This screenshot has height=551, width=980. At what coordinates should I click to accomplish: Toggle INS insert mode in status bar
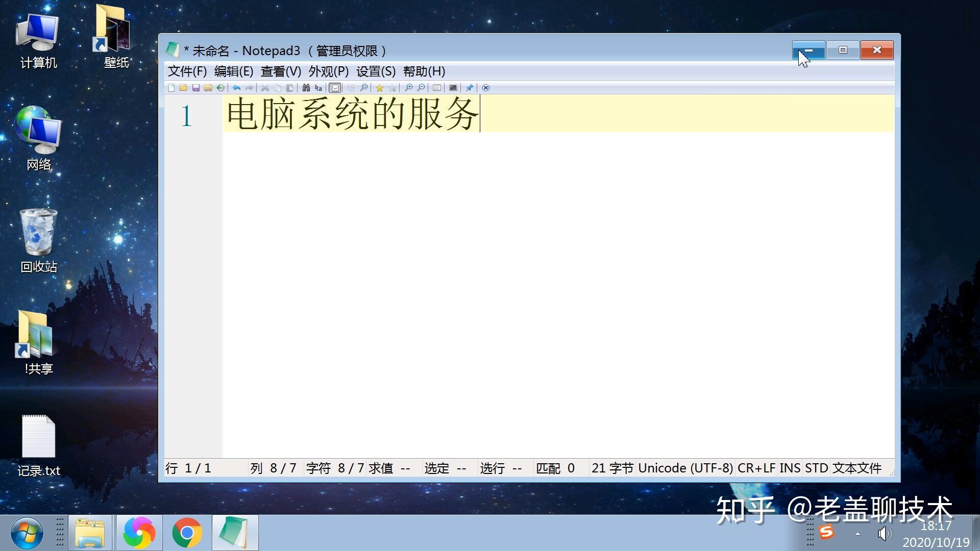(x=790, y=468)
